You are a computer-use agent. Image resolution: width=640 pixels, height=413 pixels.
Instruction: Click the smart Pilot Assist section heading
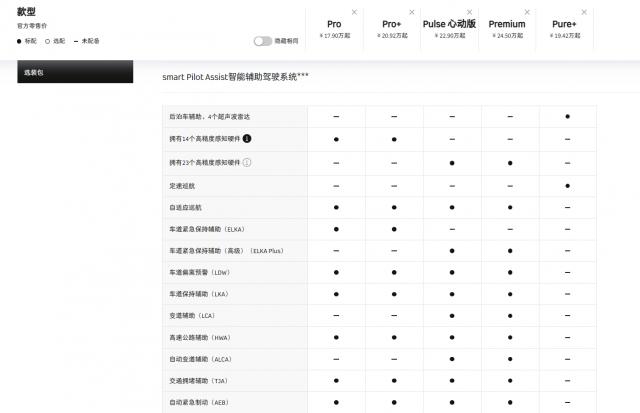(235, 77)
